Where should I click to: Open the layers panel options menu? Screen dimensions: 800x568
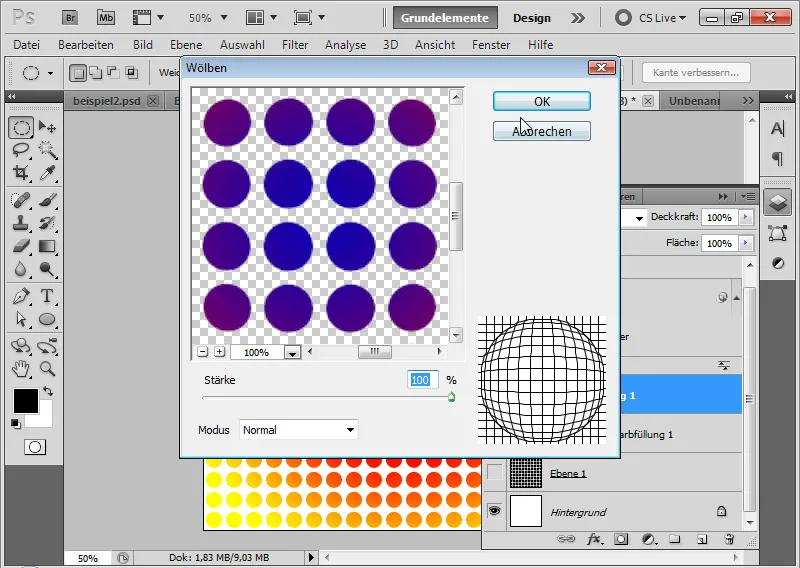(748, 196)
